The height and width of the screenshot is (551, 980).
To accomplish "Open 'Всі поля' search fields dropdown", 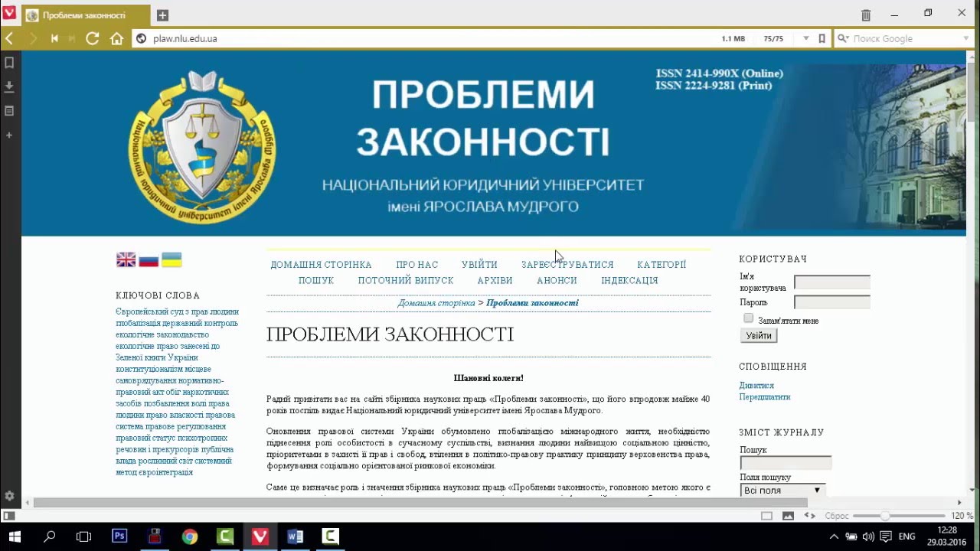I will coord(782,490).
